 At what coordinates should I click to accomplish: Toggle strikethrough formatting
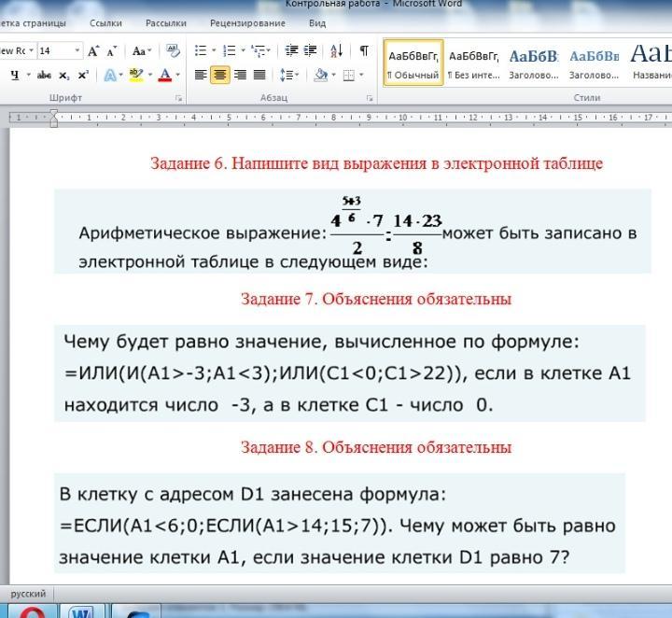(44, 76)
